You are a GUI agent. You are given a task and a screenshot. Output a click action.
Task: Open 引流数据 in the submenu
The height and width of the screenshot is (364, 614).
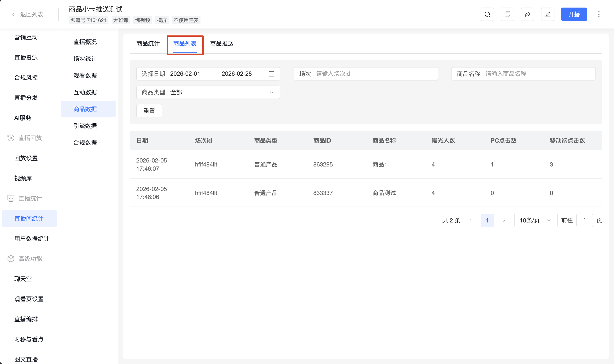click(x=88, y=126)
